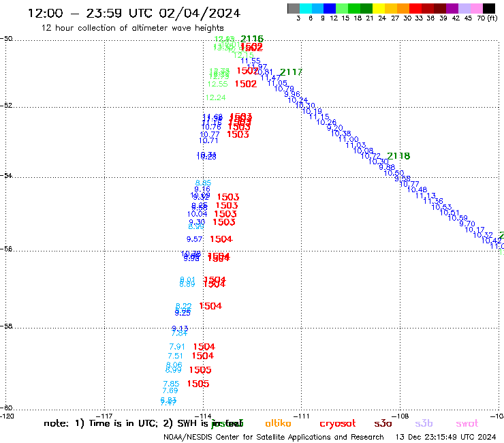Image resolution: width=504 pixels, height=443 pixels.
Task: Click the red 1504 label beside 7.91
Action: (204, 347)
